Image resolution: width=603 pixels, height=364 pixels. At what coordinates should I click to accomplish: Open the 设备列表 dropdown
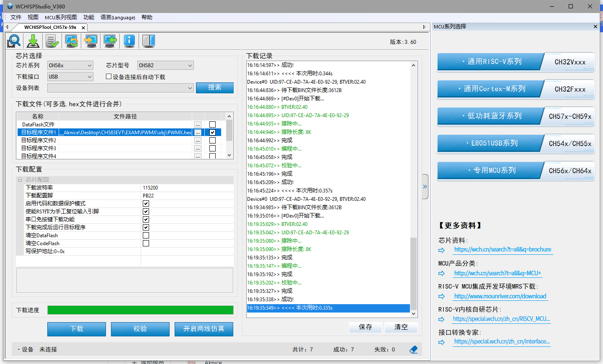120,88
